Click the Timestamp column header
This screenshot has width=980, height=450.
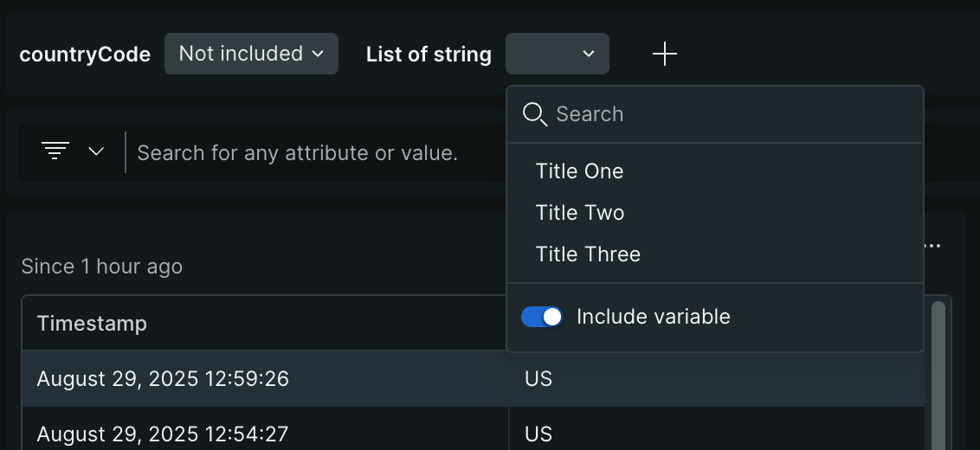[x=92, y=324]
